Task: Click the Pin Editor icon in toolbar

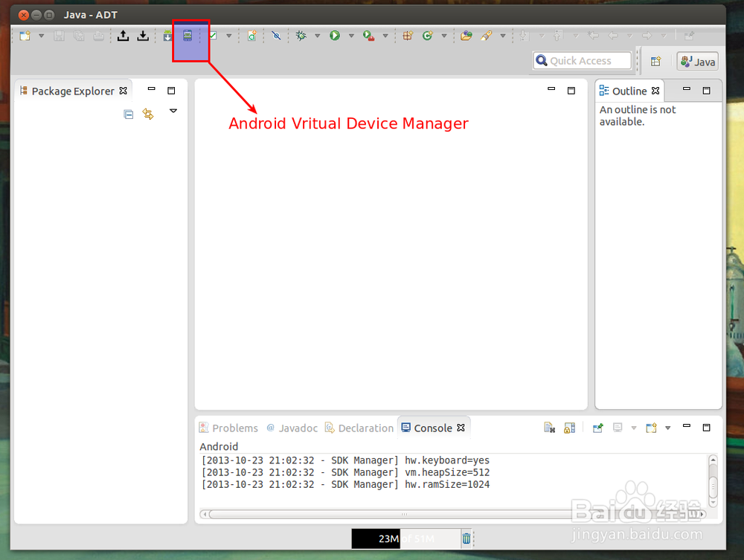Action: click(x=690, y=36)
